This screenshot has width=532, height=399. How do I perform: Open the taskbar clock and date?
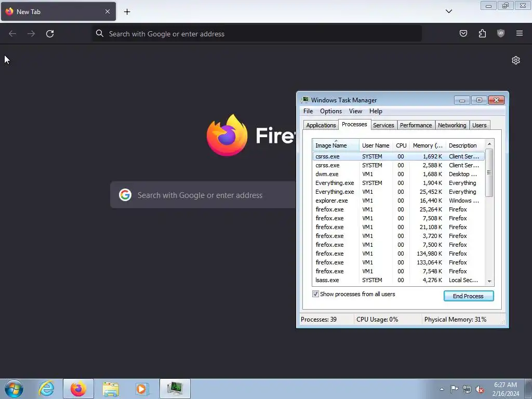coord(506,389)
